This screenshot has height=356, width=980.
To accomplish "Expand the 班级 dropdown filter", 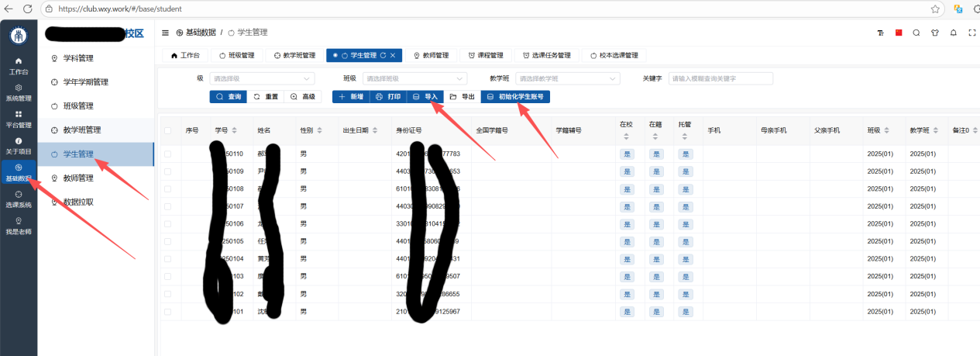I will pos(414,78).
